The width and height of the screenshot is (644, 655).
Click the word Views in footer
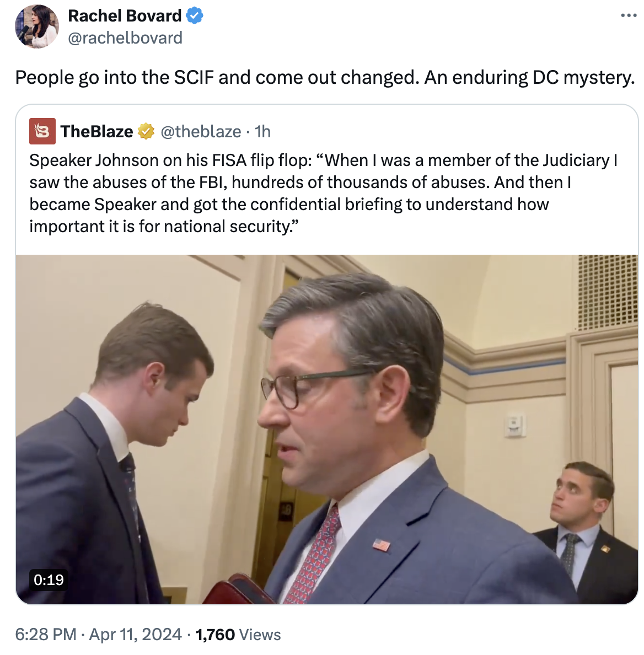(x=260, y=635)
